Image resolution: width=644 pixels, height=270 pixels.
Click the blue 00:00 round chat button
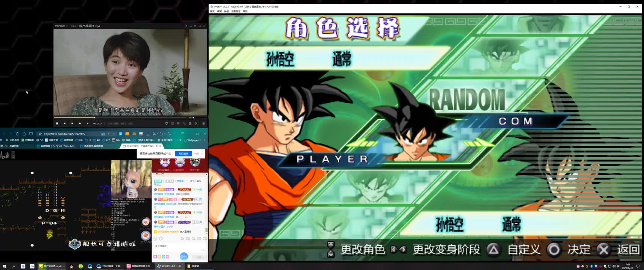[183, 256]
